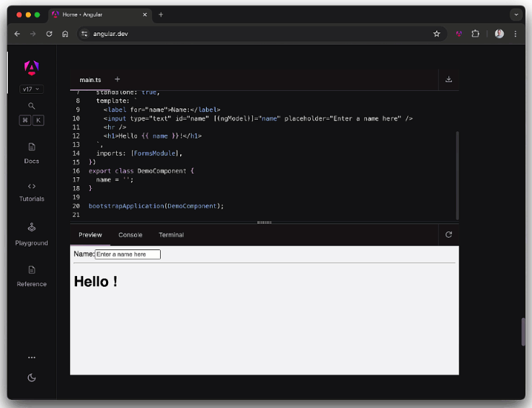Viewport: 532px width, 408px height.
Task: Click the 'Hello !' heading in preview
Action: (x=96, y=282)
